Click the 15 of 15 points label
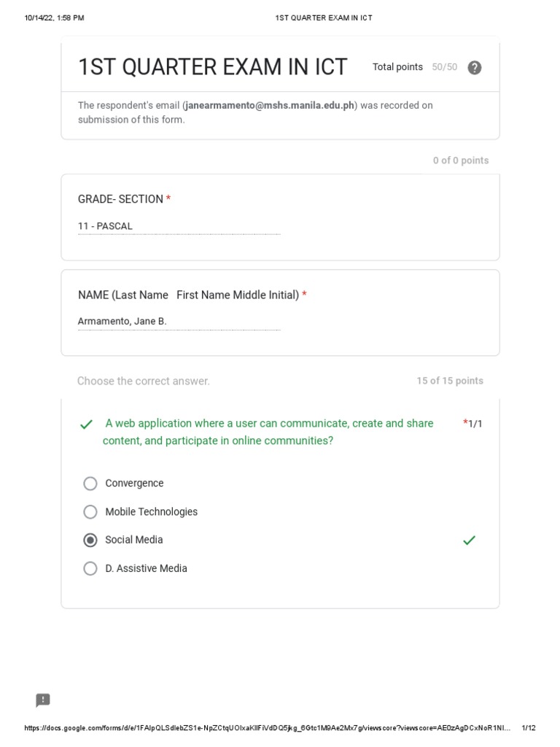560x747 pixels. [x=450, y=381]
